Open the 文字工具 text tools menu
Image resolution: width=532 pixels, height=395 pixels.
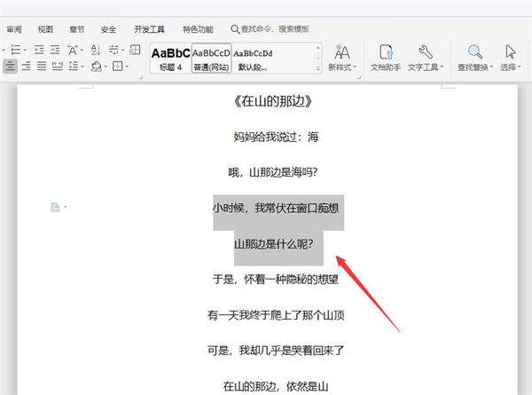point(426,58)
